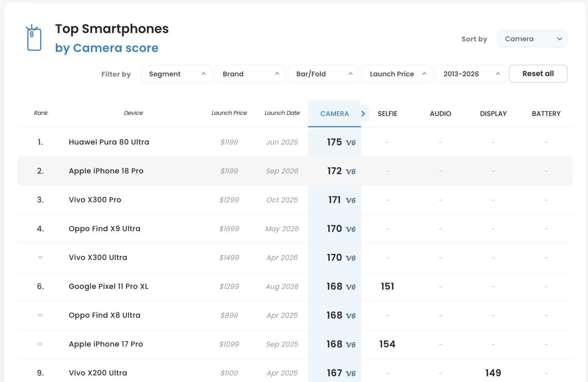Open Apple iPhone 17 Pro device
The height and width of the screenshot is (382, 588).
click(106, 344)
